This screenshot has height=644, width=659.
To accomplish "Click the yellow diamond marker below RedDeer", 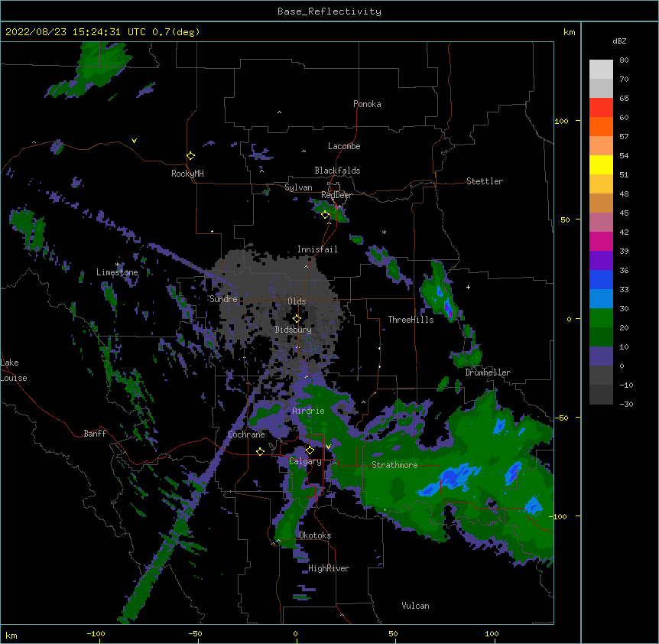I will click(325, 215).
